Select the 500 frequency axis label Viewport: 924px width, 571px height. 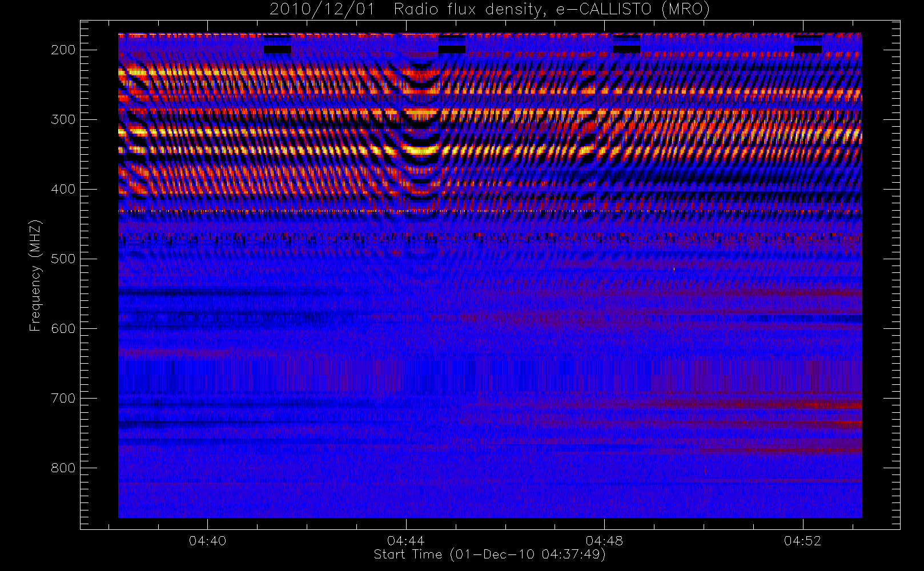[x=63, y=259]
